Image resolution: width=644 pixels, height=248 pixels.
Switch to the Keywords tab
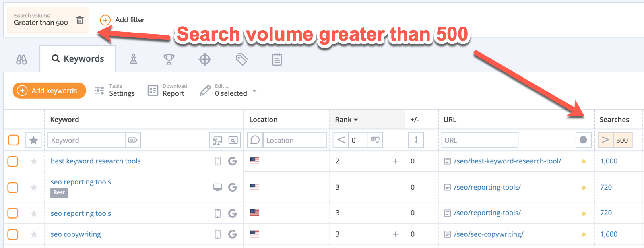[x=78, y=59]
